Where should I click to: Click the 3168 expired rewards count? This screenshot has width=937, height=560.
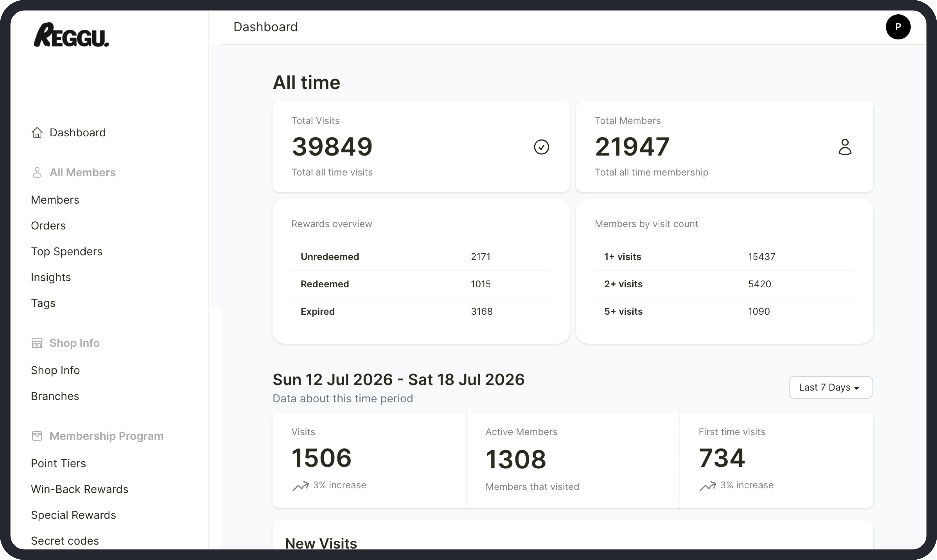[x=482, y=311]
